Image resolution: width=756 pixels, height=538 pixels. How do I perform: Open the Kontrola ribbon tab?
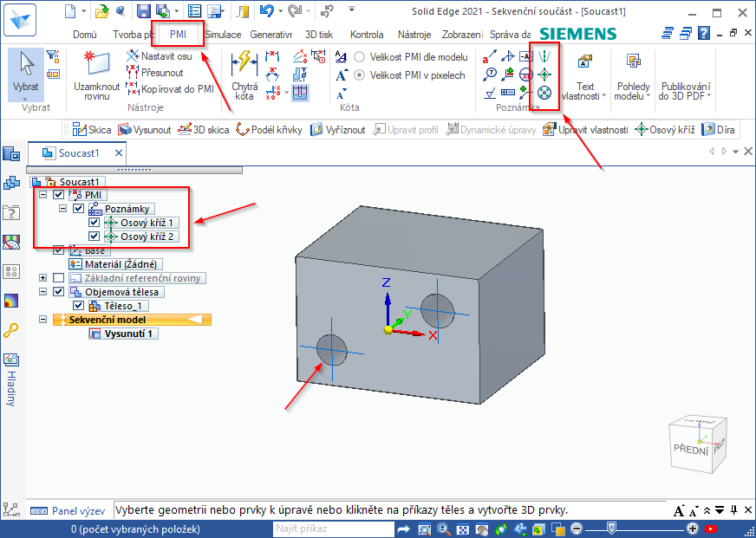click(x=367, y=35)
